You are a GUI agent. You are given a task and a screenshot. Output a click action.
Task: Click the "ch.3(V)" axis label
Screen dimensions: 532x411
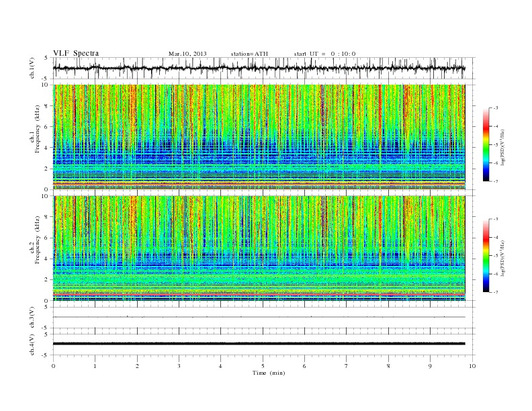tap(32, 317)
